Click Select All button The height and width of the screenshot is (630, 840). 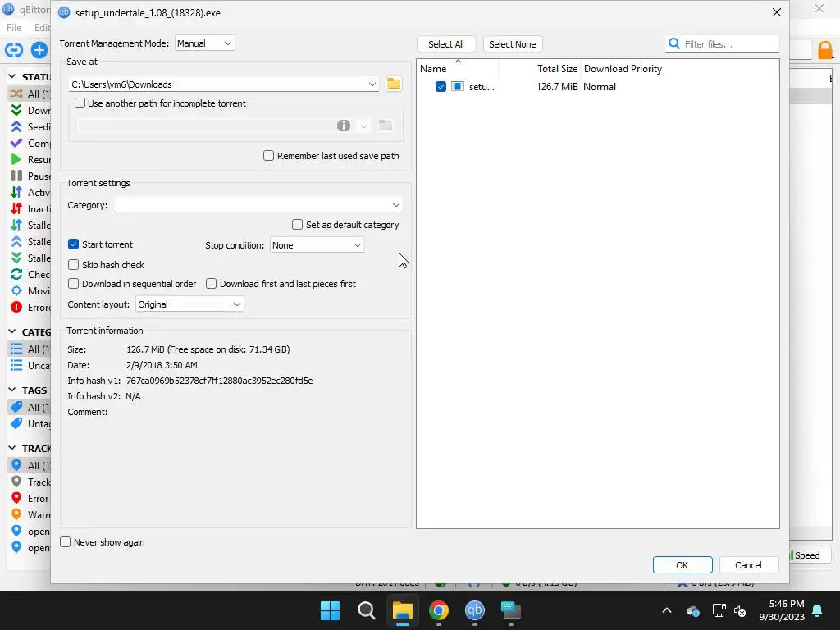(445, 44)
